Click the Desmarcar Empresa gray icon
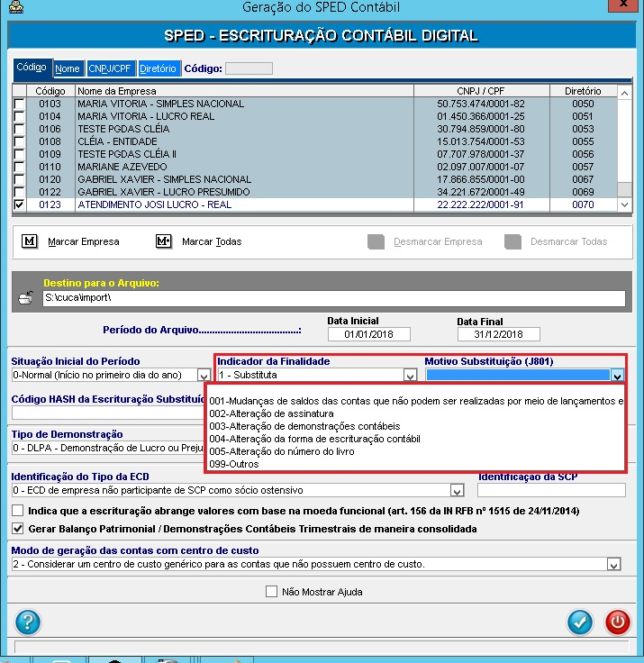 376,241
